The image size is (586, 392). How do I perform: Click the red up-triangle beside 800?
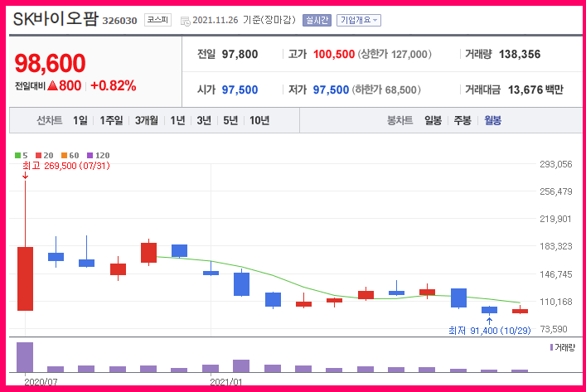[x=53, y=85]
